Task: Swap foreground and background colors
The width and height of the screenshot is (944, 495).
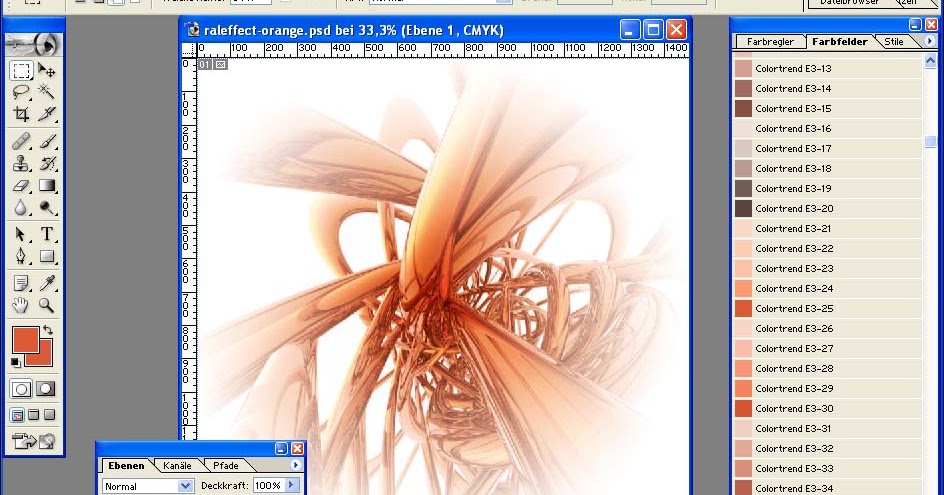Action: click(x=48, y=330)
